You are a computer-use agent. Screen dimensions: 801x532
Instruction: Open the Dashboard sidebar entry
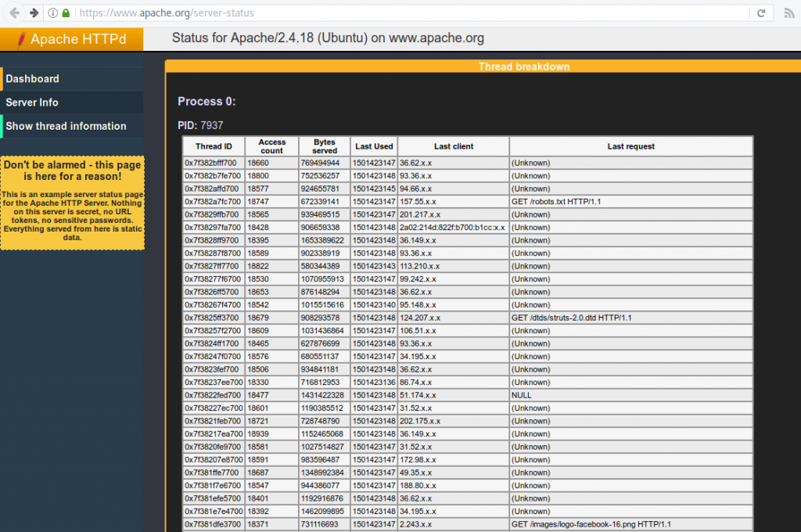pyautogui.click(x=33, y=78)
